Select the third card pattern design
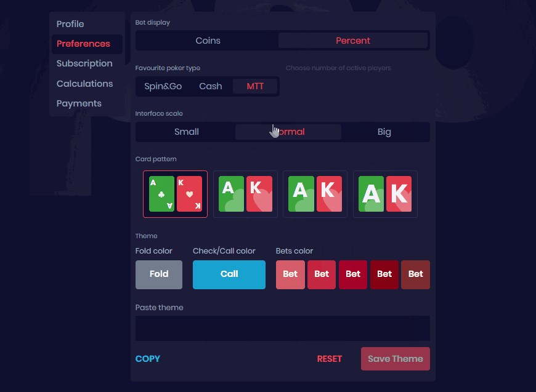Viewport: 536px width, 392px height. (x=315, y=194)
